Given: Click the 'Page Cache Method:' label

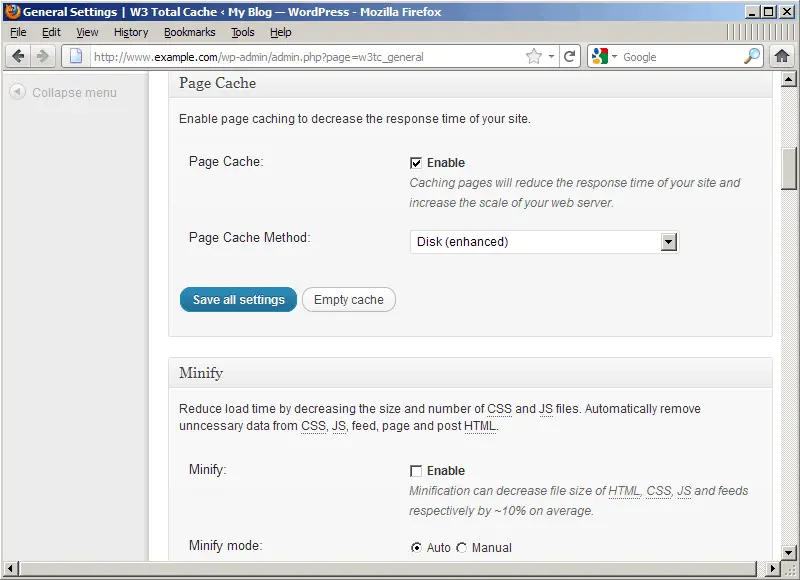Looking at the screenshot, I should pos(249,238).
